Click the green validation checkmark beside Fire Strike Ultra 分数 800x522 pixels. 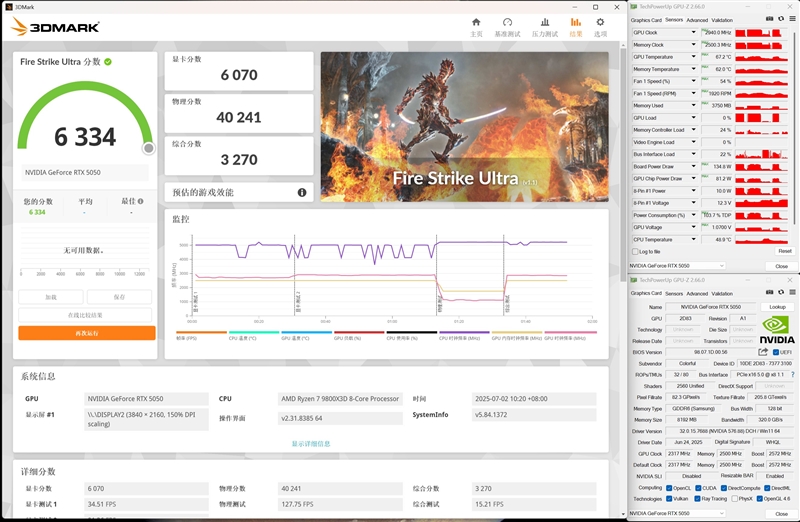coord(108,62)
